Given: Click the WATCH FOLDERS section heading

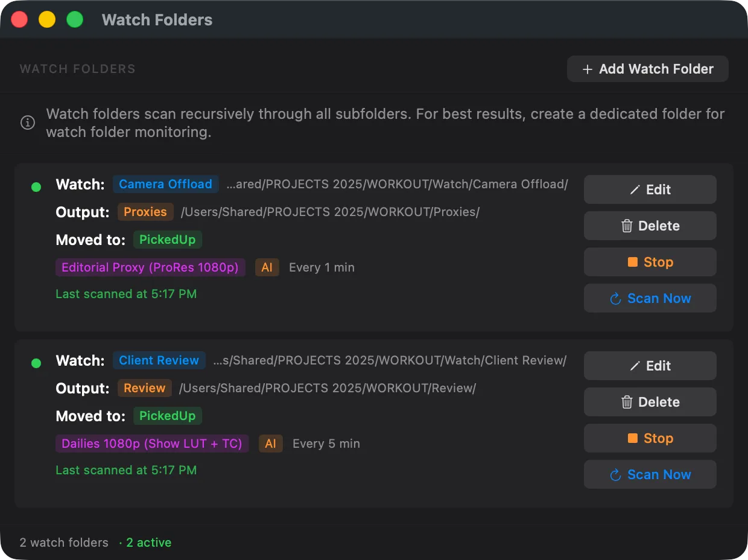Looking at the screenshot, I should pos(77,69).
